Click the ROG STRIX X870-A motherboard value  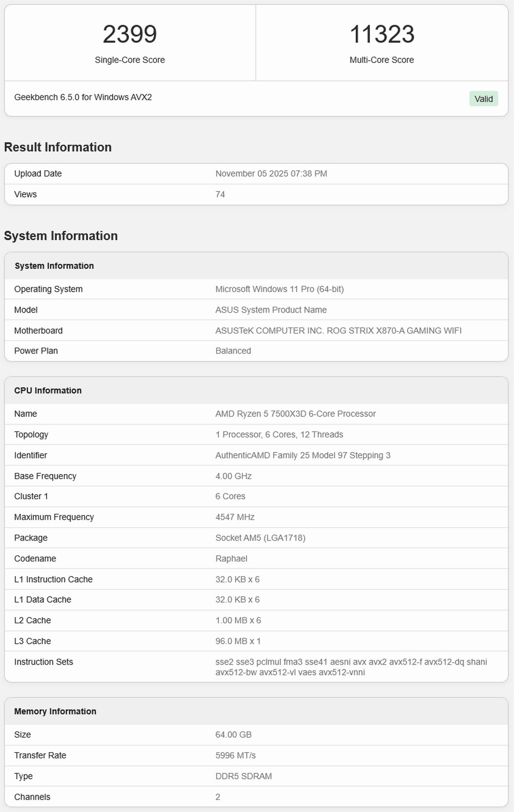pos(338,330)
